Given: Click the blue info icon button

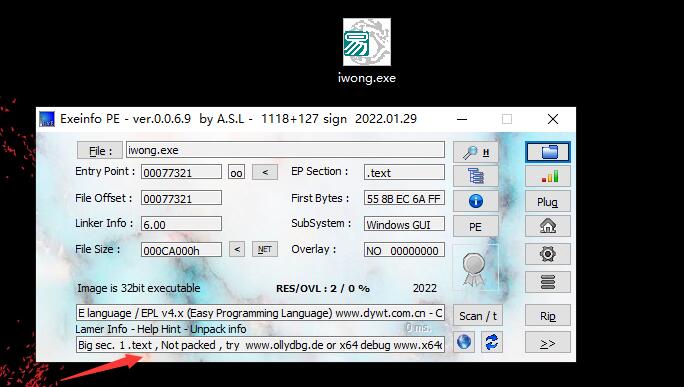Looking at the screenshot, I should (x=475, y=201).
